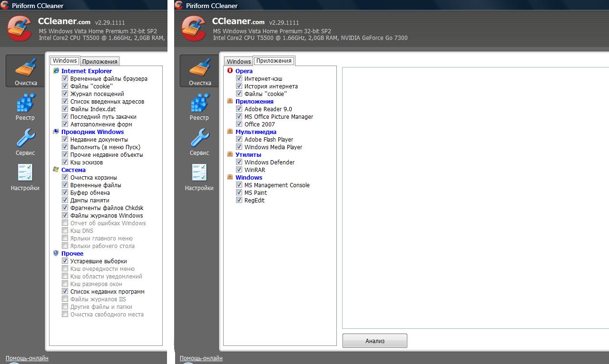This screenshot has width=609, height=364.
Task: Open Помощь-онлайн link in right CCleaner window
Action: point(201,358)
